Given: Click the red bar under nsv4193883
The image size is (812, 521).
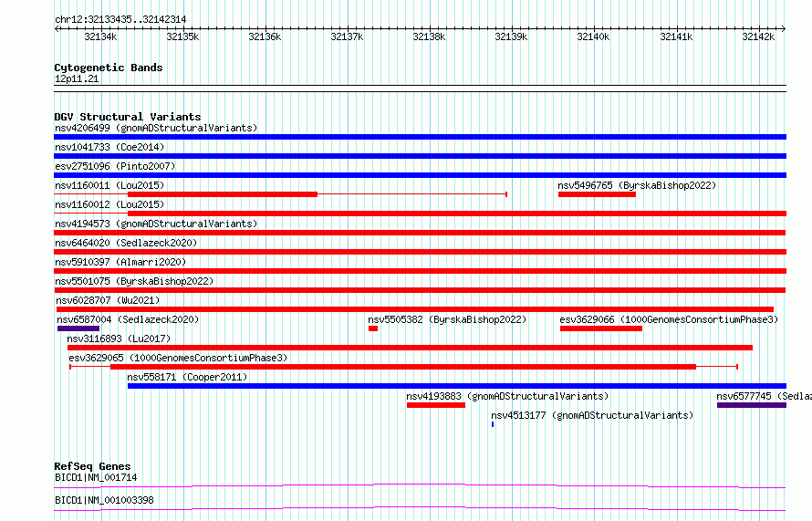Looking at the screenshot, I should (x=436, y=405).
